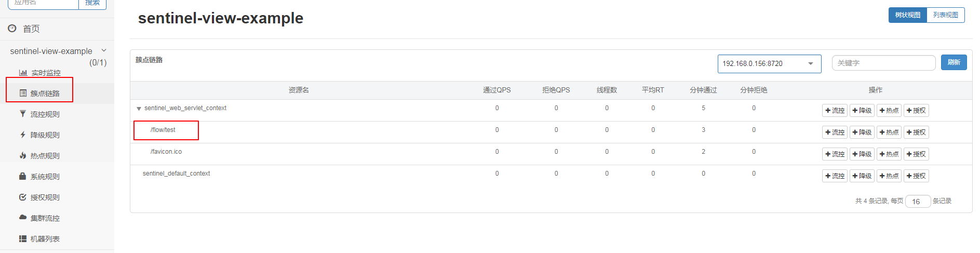The image size is (980, 253).
Task: Focus the 关键字 keyword input field
Action: [883, 63]
